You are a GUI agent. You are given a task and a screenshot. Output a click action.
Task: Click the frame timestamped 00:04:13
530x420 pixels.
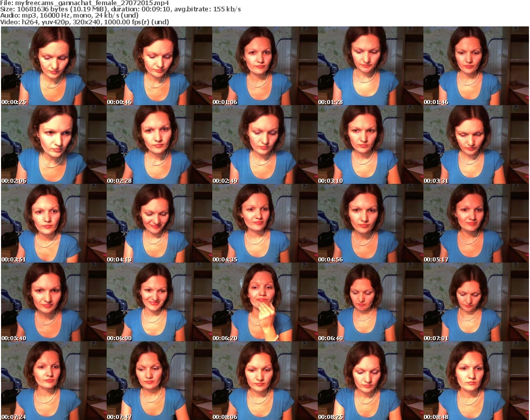159,224
